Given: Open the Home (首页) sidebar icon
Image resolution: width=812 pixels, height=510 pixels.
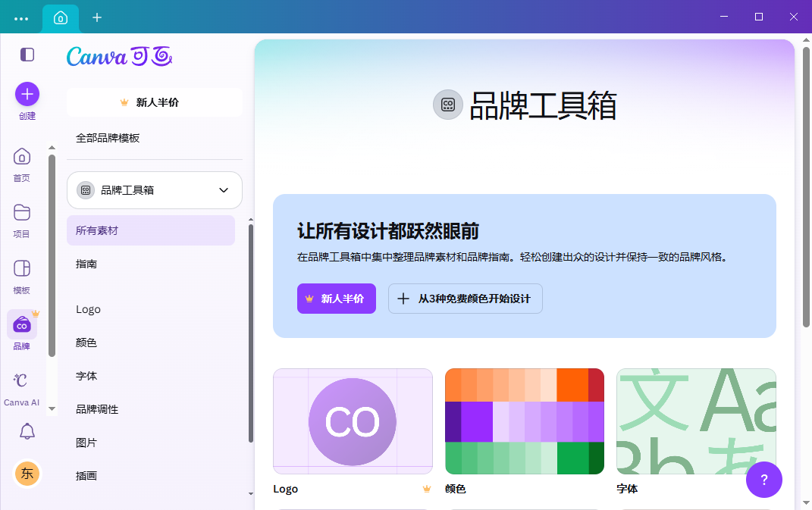Looking at the screenshot, I should [22, 157].
